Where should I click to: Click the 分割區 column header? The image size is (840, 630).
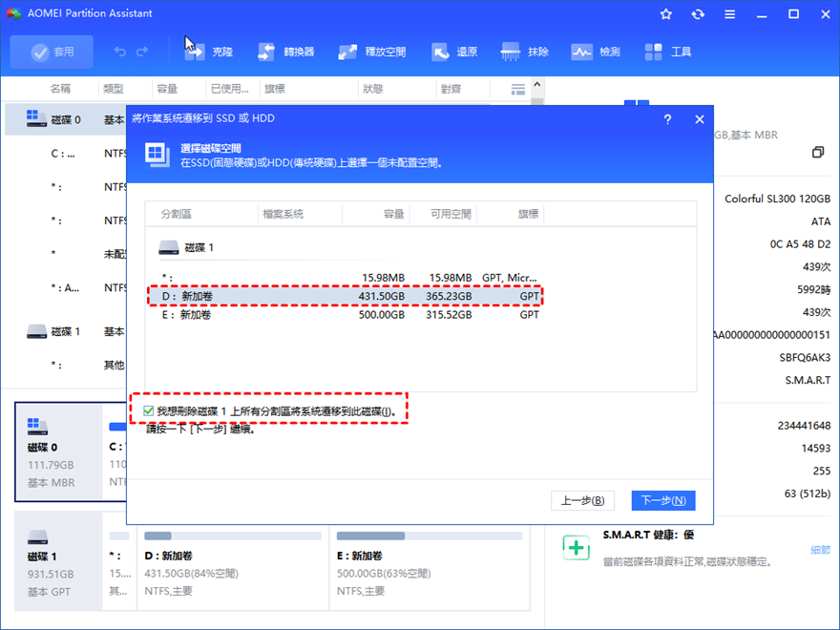tap(177, 214)
